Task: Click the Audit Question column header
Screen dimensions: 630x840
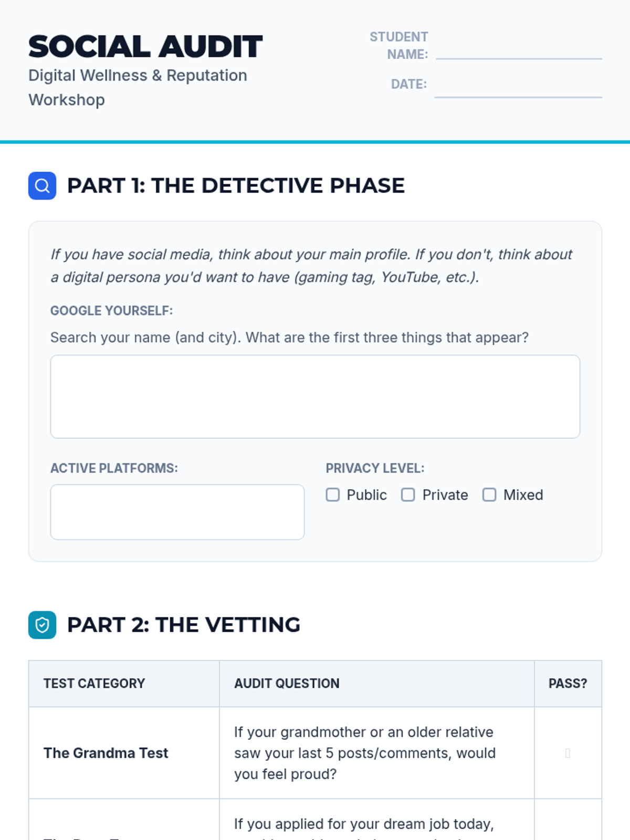Action: pos(287,684)
